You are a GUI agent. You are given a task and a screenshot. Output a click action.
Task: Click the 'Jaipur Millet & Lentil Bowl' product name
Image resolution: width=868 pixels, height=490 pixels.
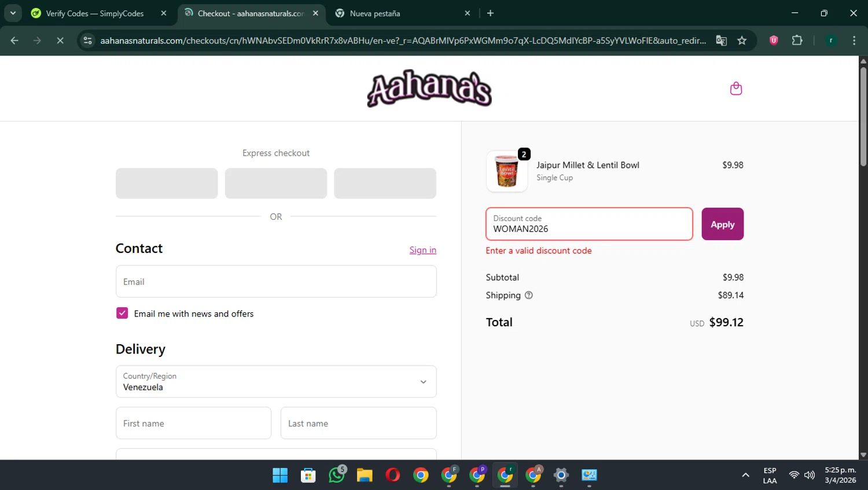[x=588, y=165]
